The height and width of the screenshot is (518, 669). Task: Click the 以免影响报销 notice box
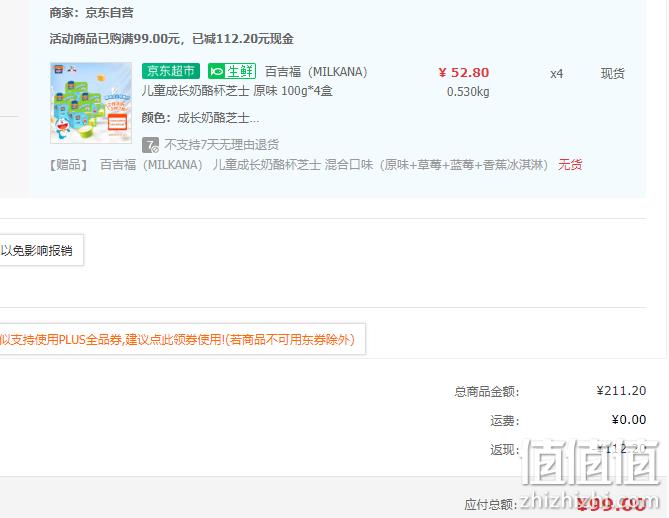pyautogui.click(x=41, y=250)
